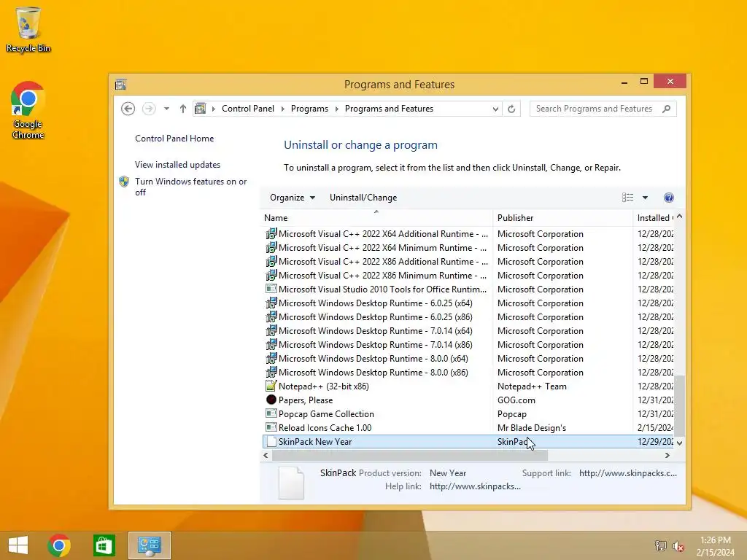Open the Windows Store taskbar icon
This screenshot has height=560, width=747.
(104, 545)
